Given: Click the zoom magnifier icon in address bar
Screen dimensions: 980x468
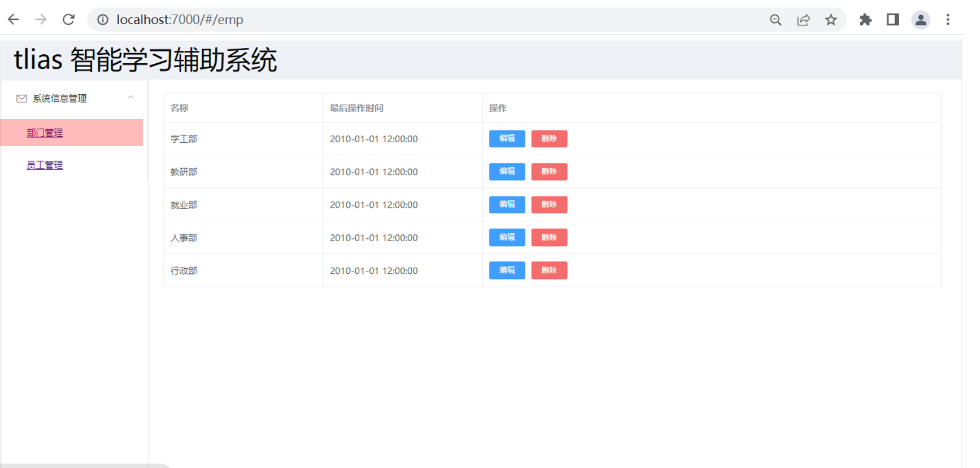Looking at the screenshot, I should pos(776,20).
